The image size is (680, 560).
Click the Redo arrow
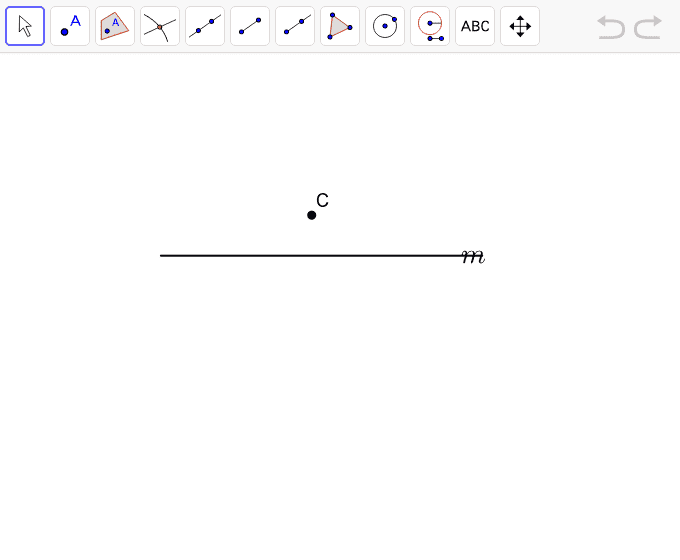pos(648,27)
